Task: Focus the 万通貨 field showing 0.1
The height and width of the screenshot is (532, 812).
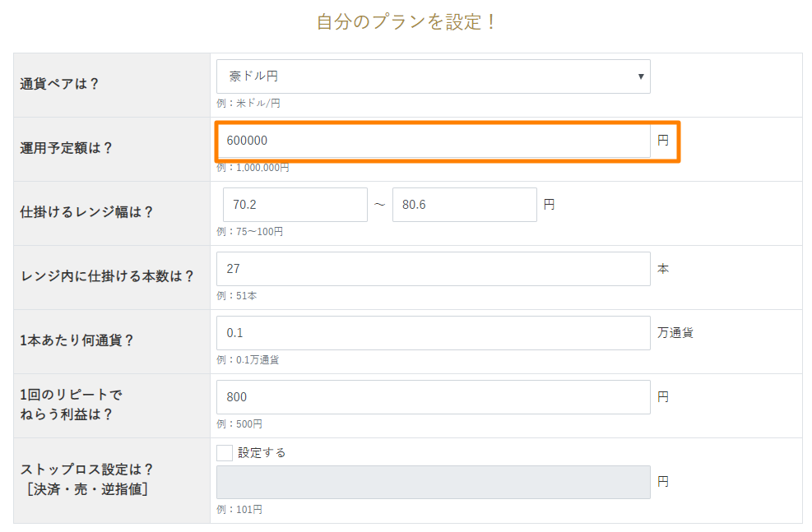Action: click(433, 333)
